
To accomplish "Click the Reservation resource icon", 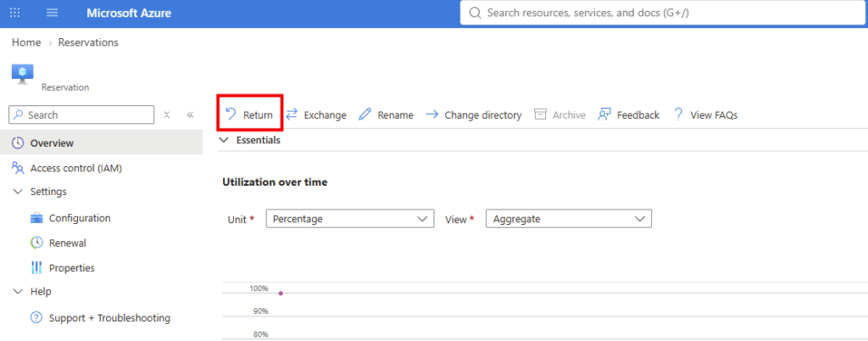I will click(23, 74).
